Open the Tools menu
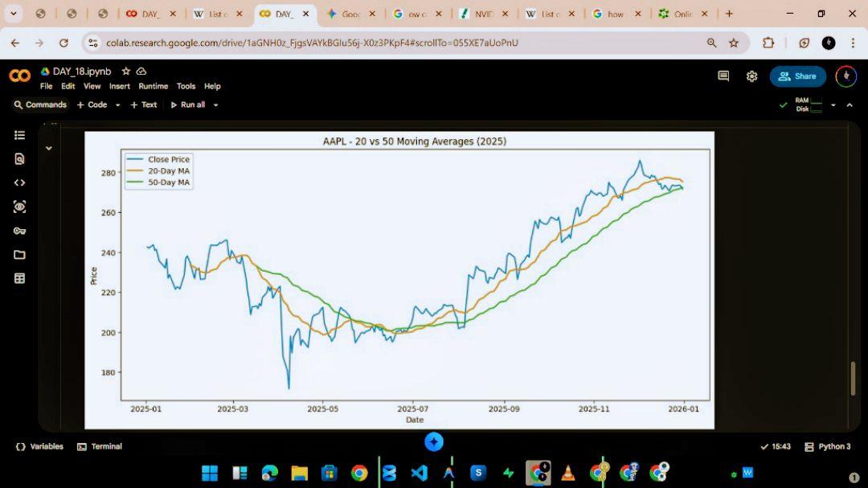 [x=186, y=86]
